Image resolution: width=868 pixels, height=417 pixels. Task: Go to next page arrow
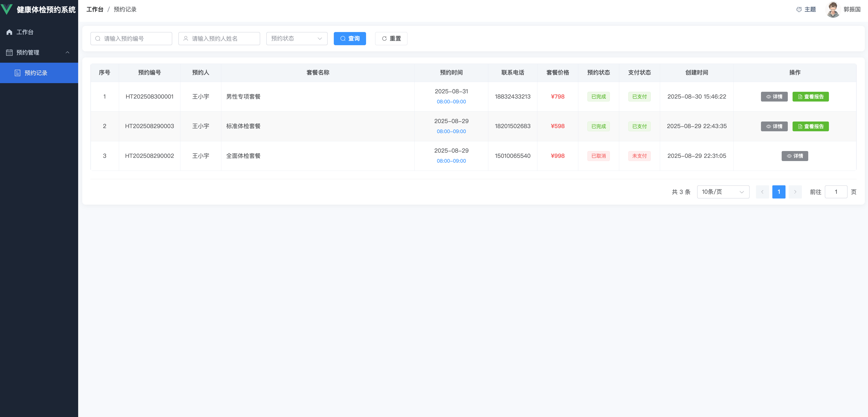point(795,192)
